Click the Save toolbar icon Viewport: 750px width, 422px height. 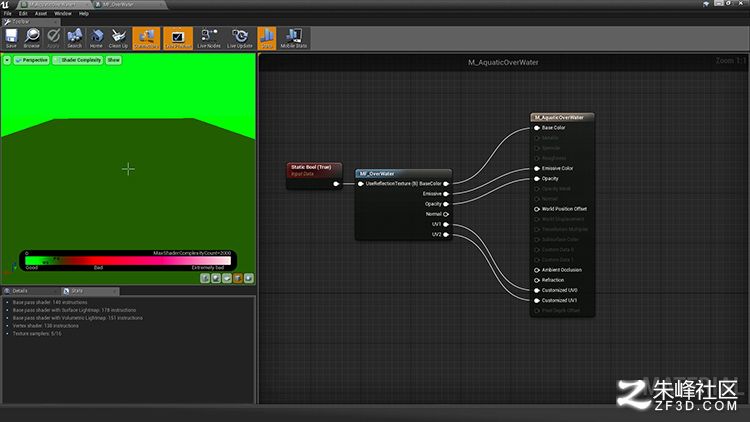pos(11,38)
